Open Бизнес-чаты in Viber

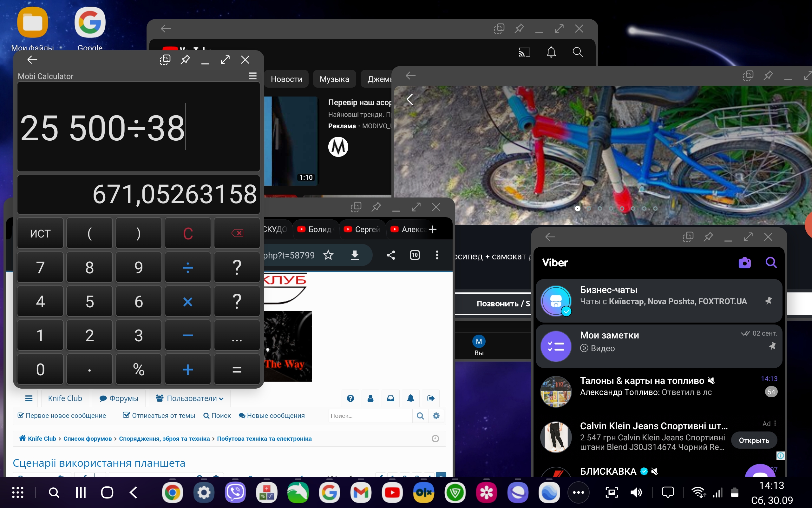659,300
